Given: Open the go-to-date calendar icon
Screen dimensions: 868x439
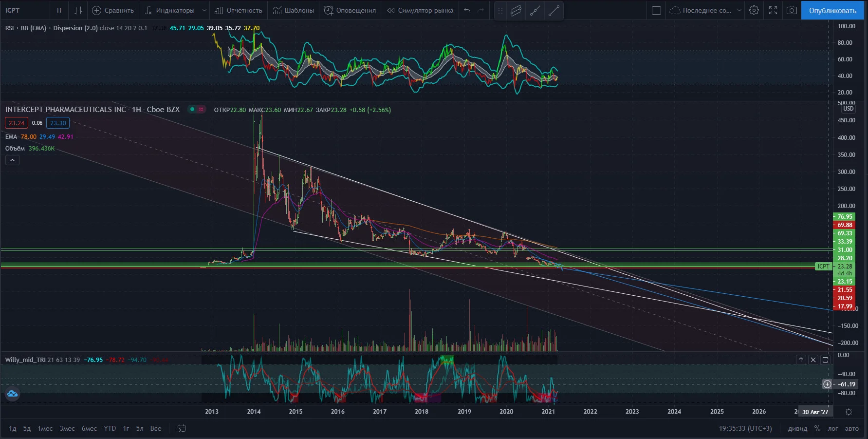Looking at the screenshot, I should (x=182, y=429).
